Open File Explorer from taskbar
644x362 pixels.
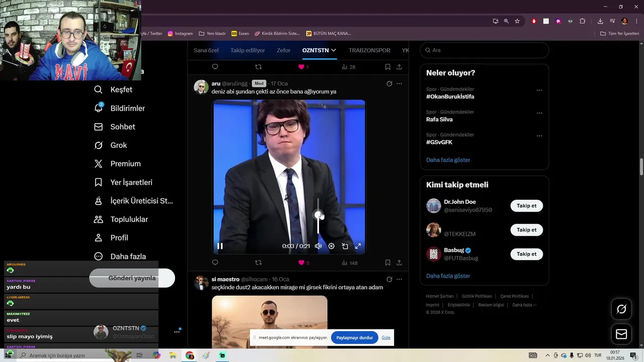(173, 355)
